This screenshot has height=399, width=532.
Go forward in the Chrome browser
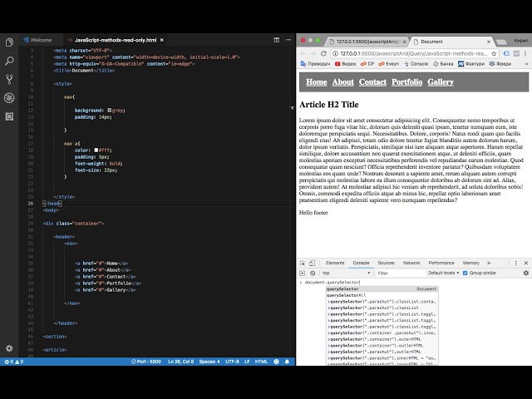coord(313,53)
